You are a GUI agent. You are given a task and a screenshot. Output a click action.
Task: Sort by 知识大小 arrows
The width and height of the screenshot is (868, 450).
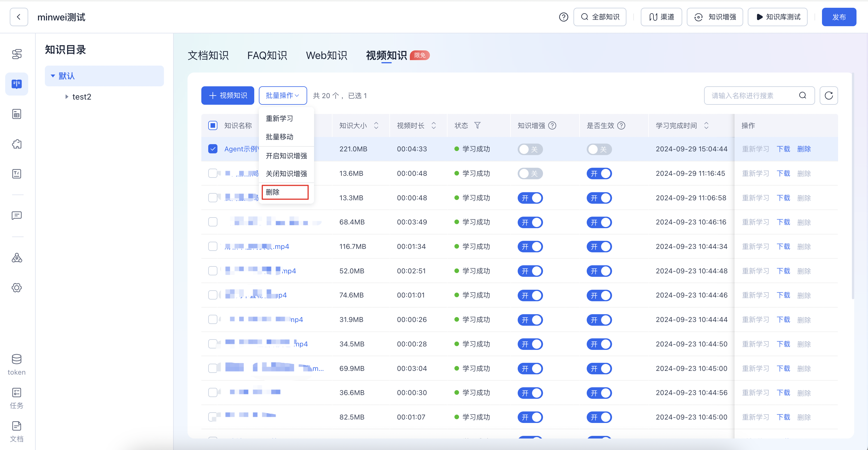376,125
